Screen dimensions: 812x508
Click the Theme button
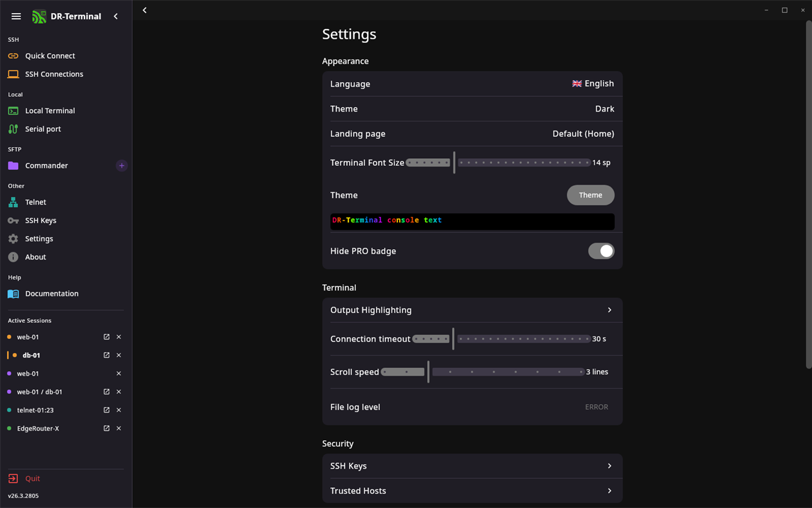(x=590, y=195)
